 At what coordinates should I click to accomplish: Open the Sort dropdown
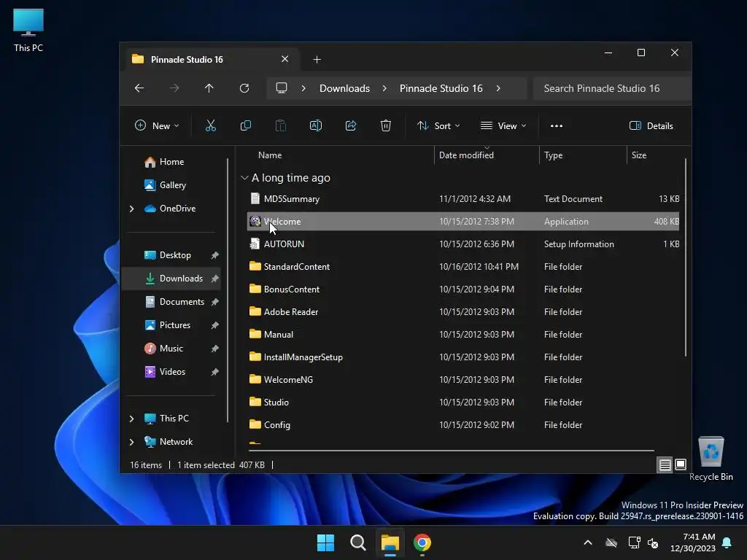[438, 125]
